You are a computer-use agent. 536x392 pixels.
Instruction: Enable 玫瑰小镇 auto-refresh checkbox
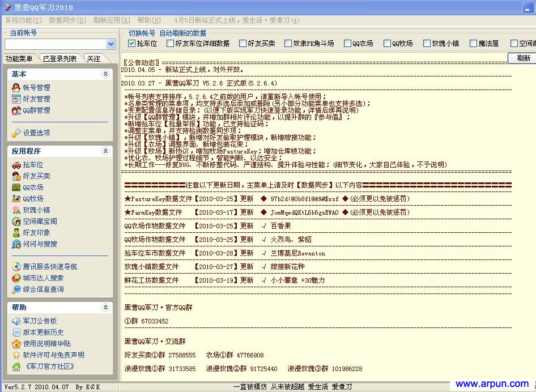(427, 44)
